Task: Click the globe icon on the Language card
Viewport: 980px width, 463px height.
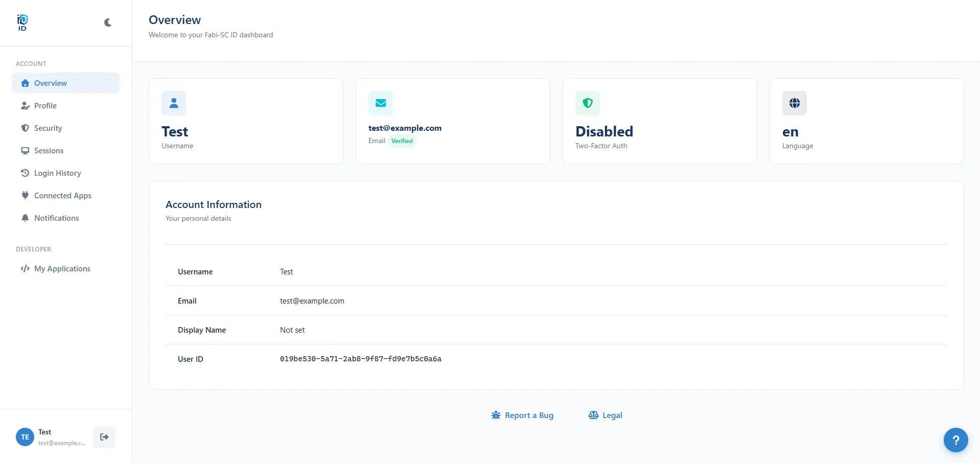Action: [x=795, y=103]
